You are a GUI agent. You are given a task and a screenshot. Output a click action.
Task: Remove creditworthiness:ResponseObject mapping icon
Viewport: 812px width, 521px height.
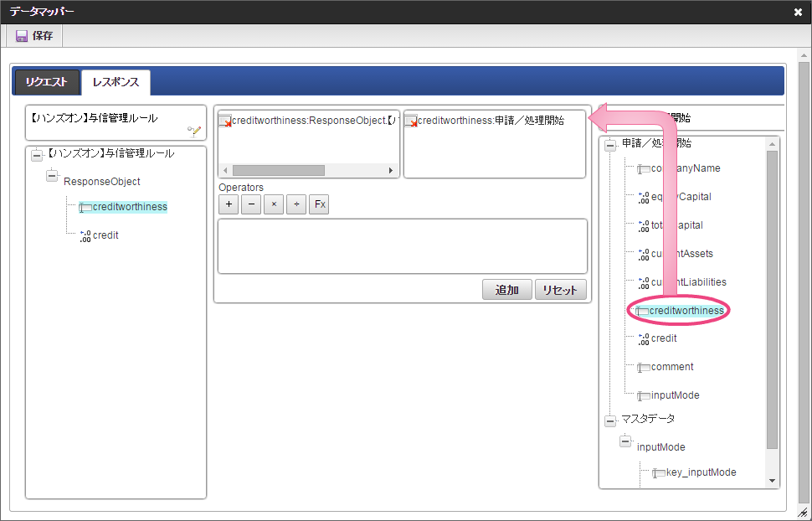click(x=224, y=121)
